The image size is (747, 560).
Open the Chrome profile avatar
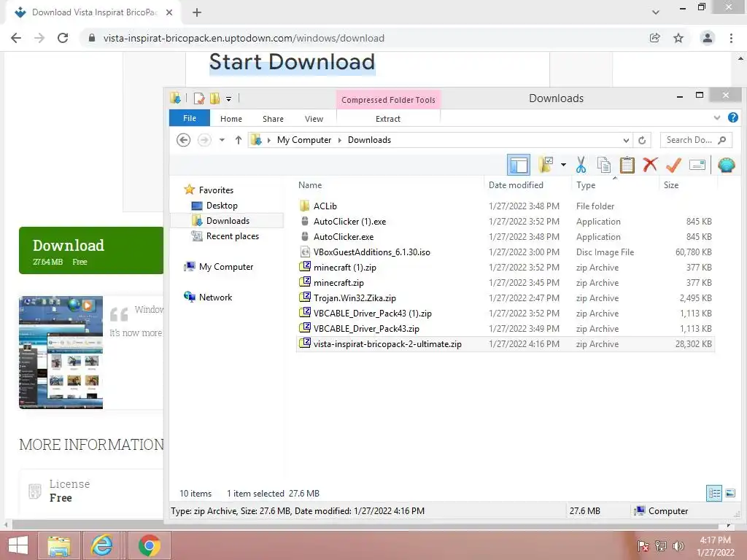(x=708, y=38)
